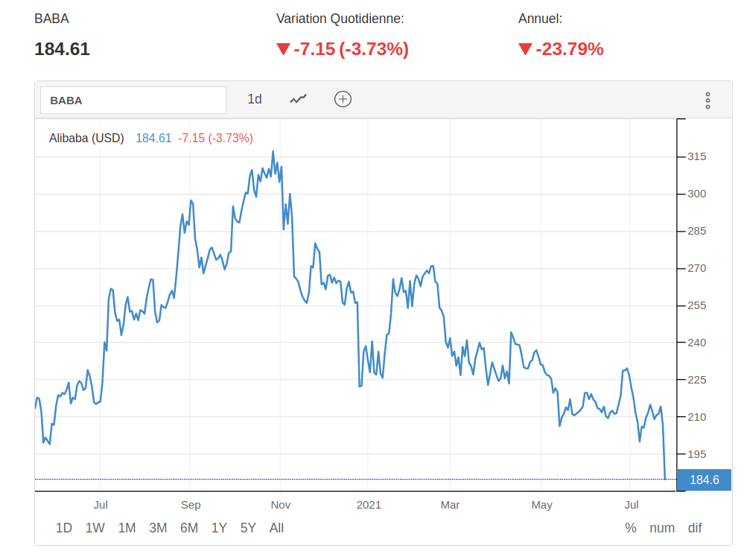744x560 pixels.
Task: Switch chart to 1M range
Action: 127,528
